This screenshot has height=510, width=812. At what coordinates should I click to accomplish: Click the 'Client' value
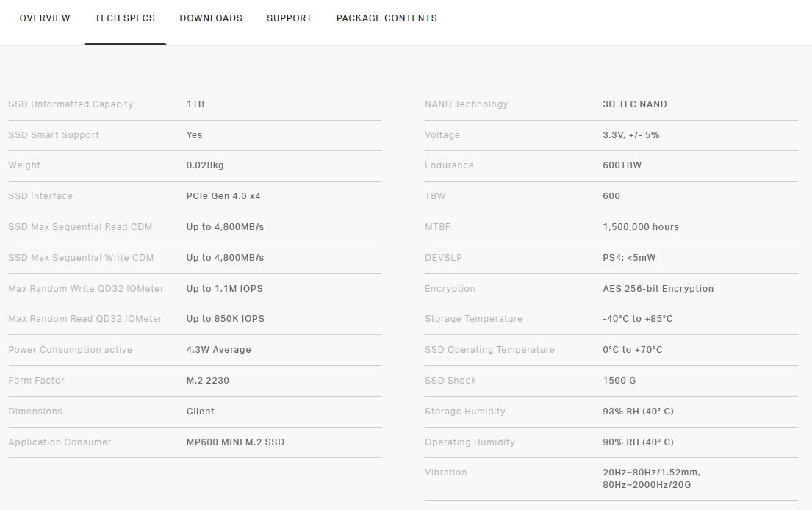(201, 412)
